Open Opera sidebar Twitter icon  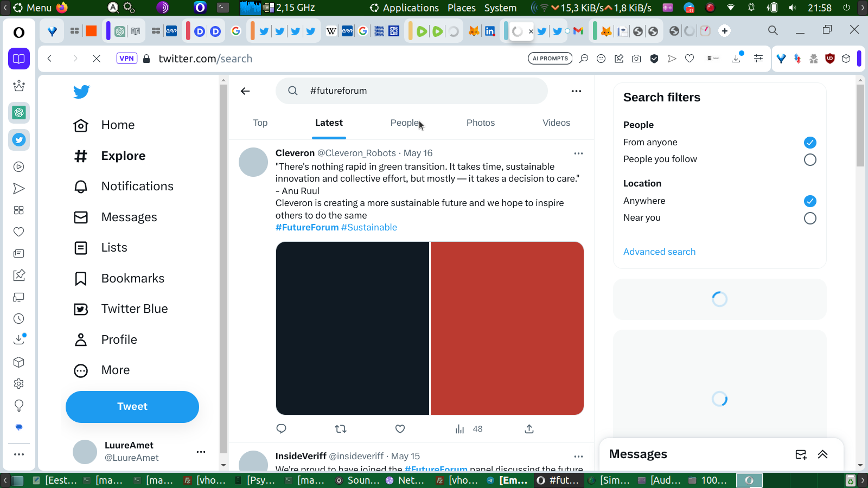[19, 140]
